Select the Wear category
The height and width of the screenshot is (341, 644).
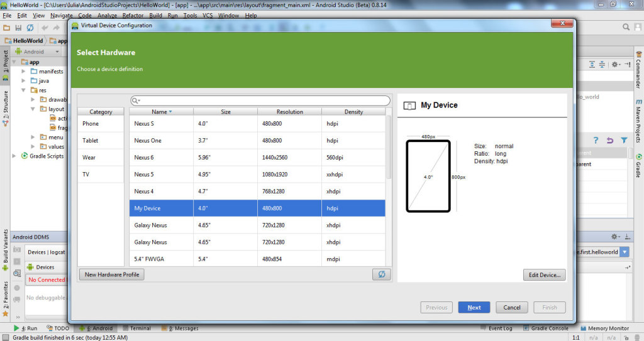(x=101, y=157)
